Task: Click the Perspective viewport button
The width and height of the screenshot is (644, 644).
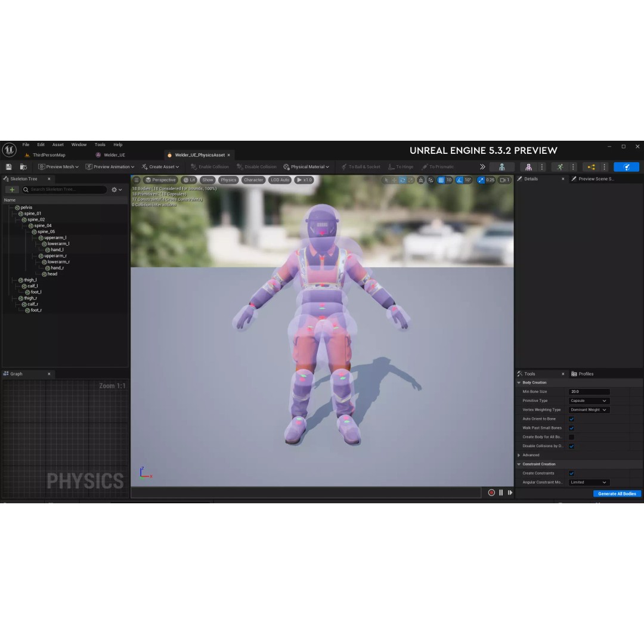Action: [x=160, y=180]
